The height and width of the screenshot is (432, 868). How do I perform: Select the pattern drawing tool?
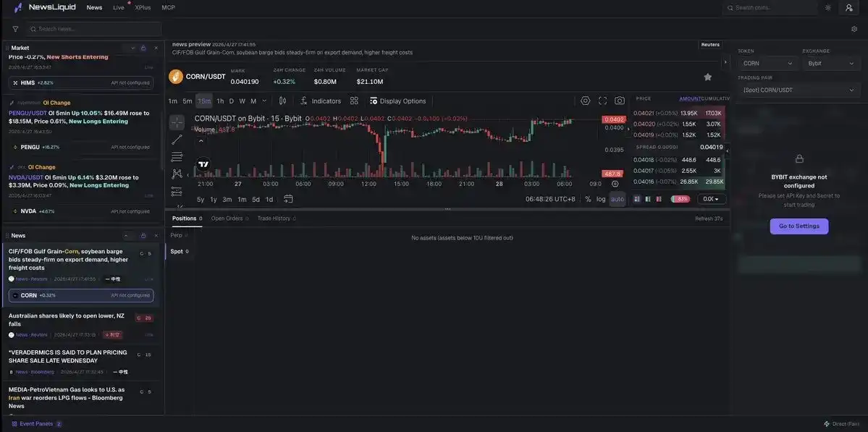177,174
